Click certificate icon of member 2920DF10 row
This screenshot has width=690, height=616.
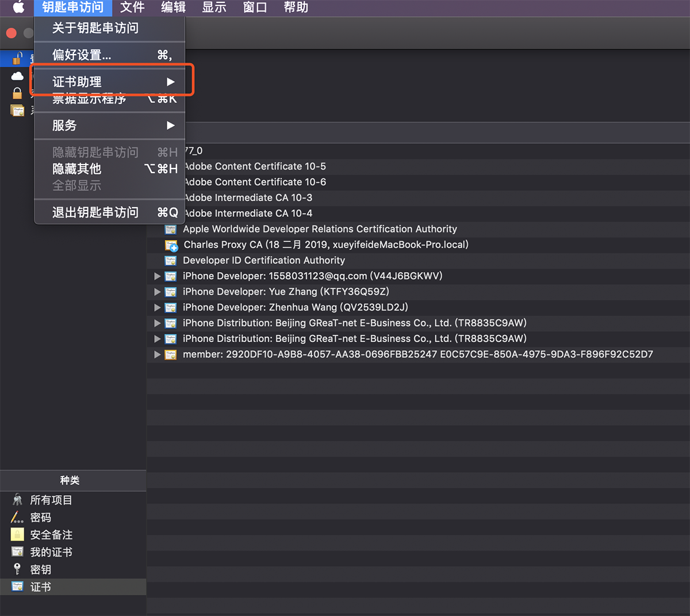click(171, 354)
